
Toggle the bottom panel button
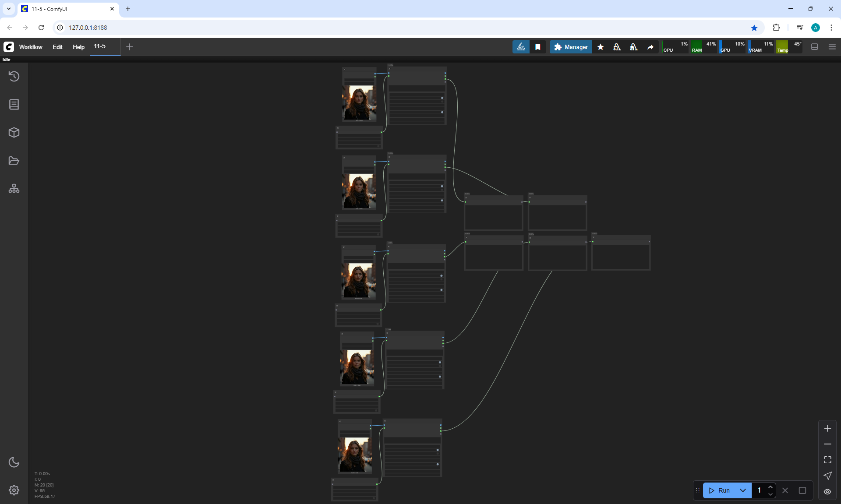click(815, 47)
